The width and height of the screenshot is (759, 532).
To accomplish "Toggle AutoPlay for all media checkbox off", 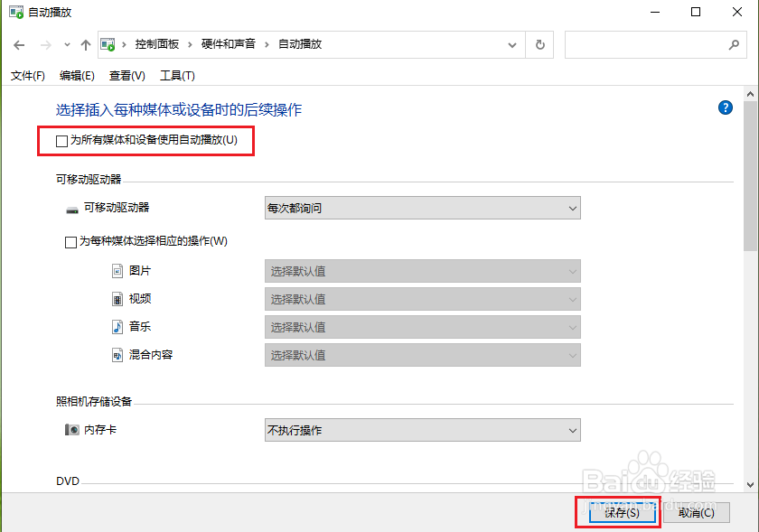I will [x=61, y=141].
